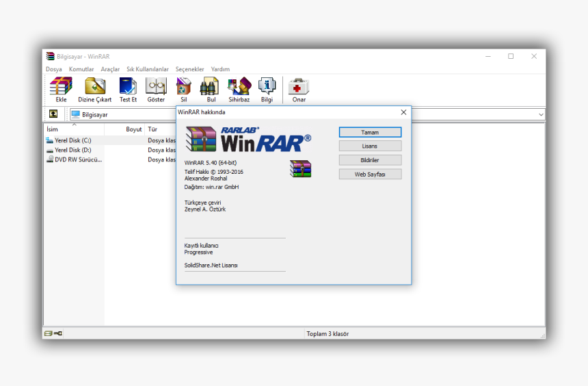Click the Kayıtlı kullanıcı label

pos(201,246)
